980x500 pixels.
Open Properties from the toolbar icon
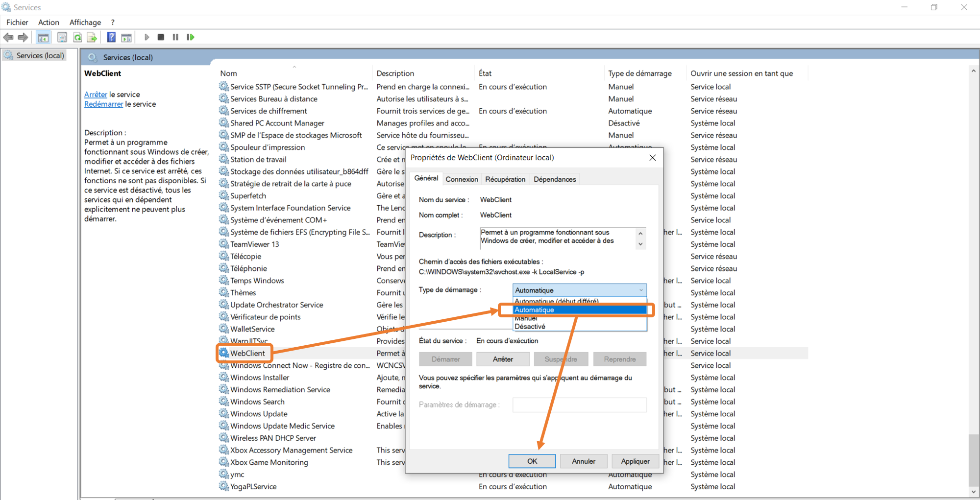[x=62, y=37]
